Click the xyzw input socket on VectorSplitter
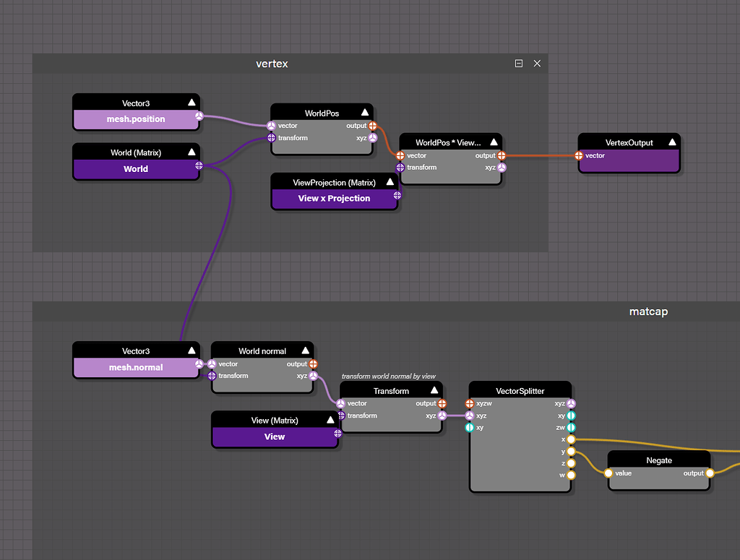The image size is (740, 560). pyautogui.click(x=470, y=404)
